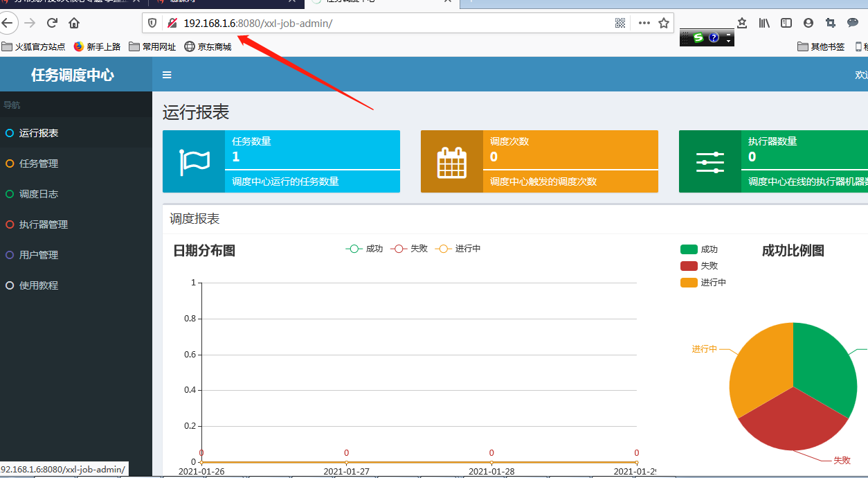Open the browser home page
Viewport: 868px width, 478px height.
click(74, 23)
